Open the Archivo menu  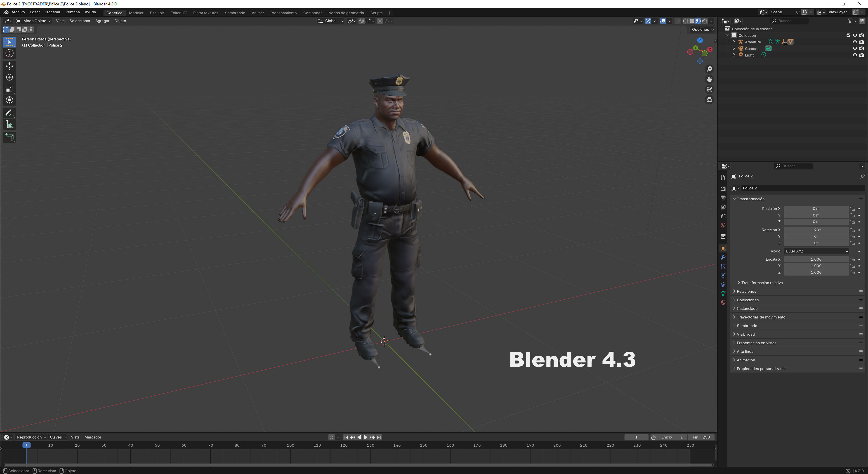click(x=18, y=12)
